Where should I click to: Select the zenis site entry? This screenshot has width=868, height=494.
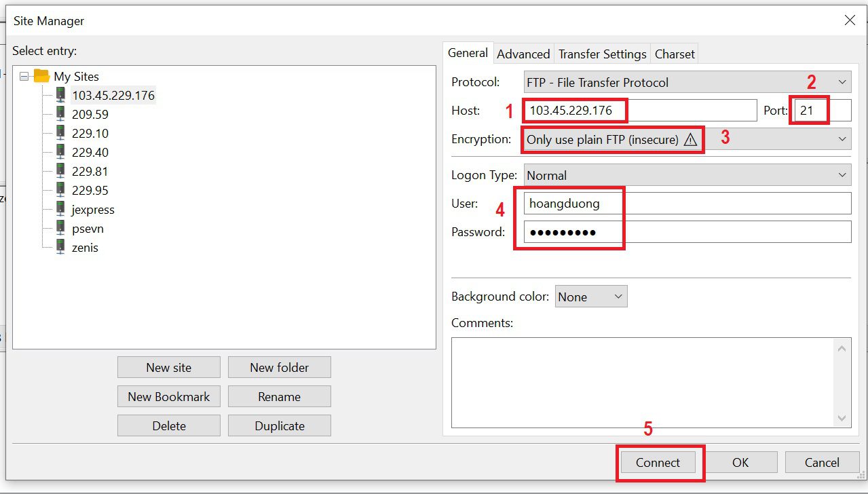point(85,247)
